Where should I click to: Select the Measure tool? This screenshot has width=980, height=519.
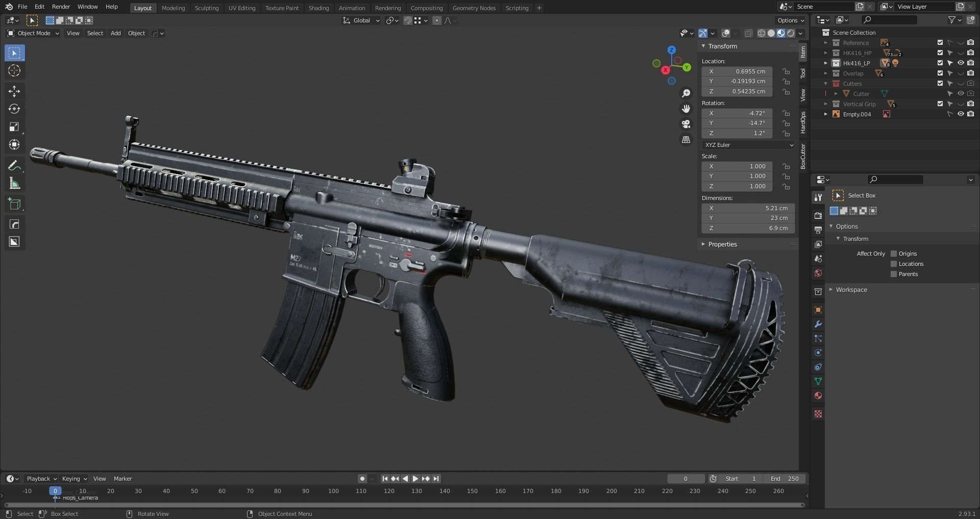coord(14,183)
